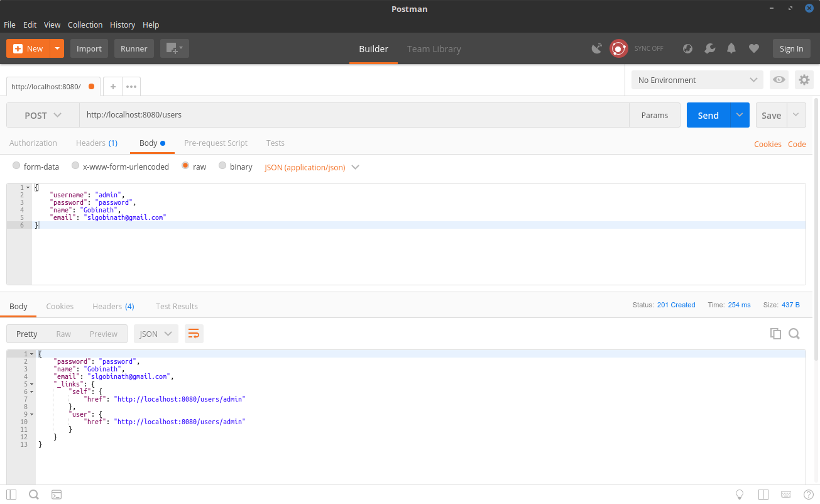Open the History menu
The height and width of the screenshot is (504, 820).
tap(123, 25)
